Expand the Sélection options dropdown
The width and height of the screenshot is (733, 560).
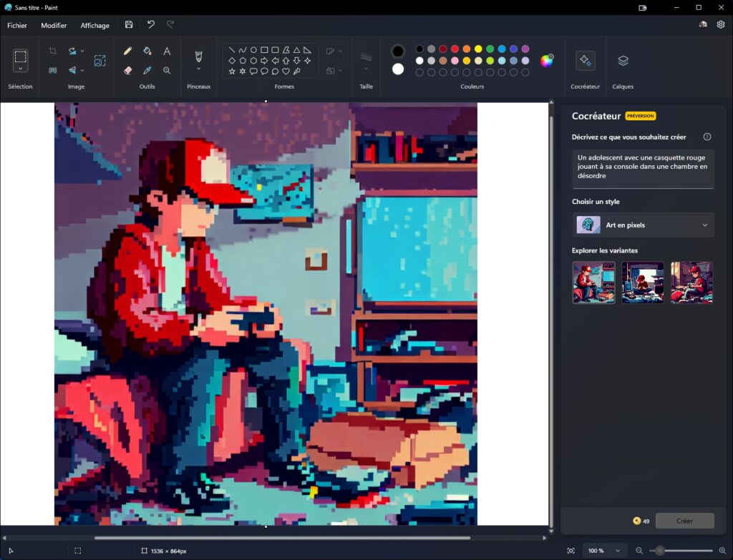click(20, 69)
